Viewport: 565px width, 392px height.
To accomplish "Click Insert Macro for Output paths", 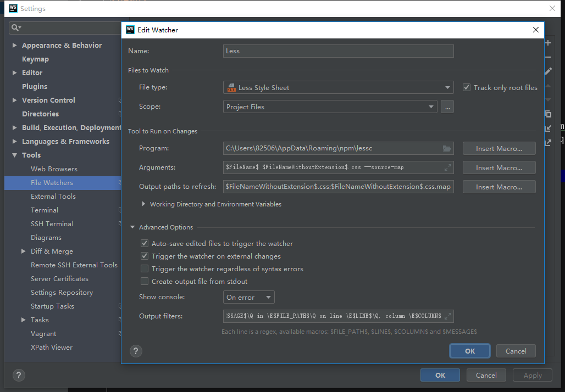I will (499, 187).
